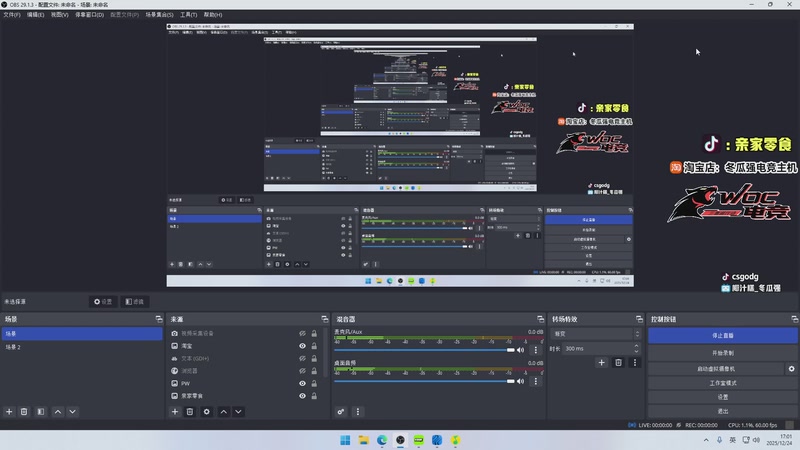Image resolution: width=800 pixels, height=450 pixels.
Task: Open the 帮助(H) menu
Action: [x=213, y=15]
